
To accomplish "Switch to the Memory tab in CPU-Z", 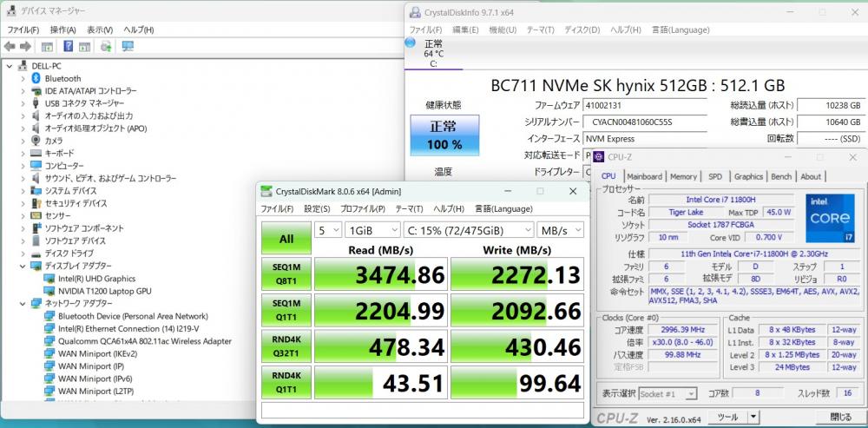I will (684, 176).
